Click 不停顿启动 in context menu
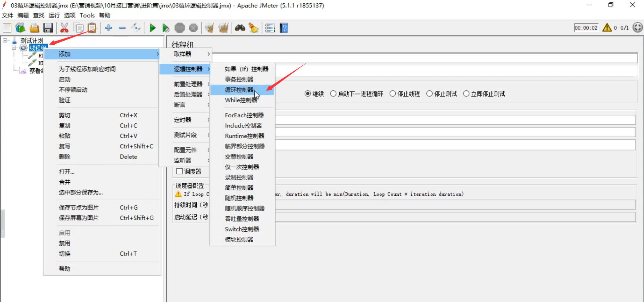 click(102, 90)
